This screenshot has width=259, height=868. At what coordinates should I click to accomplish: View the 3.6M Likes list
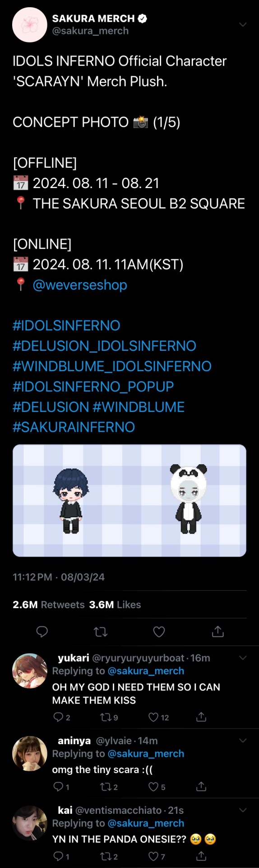click(115, 604)
